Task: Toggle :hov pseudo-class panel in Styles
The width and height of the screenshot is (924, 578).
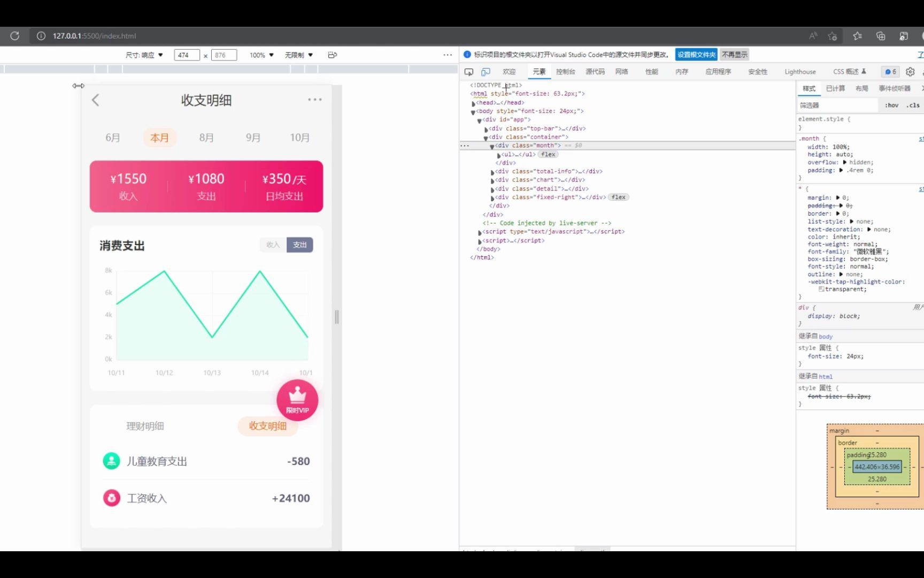Action: tap(891, 105)
